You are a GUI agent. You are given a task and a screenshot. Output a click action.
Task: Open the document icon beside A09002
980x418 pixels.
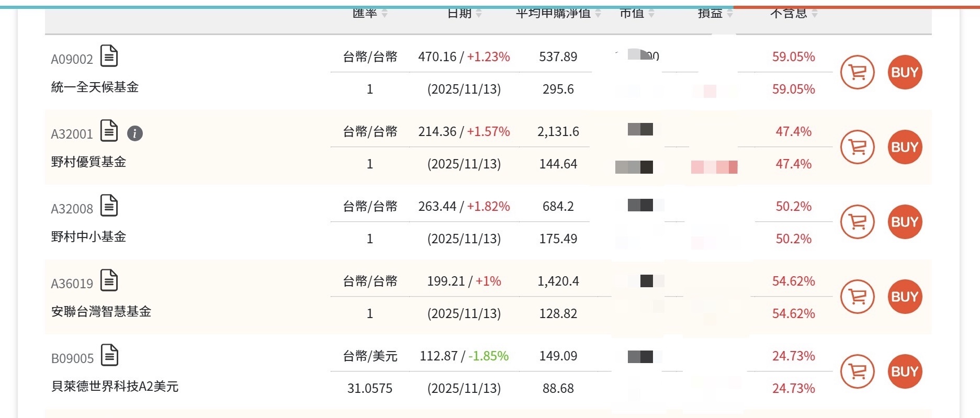[109, 57]
